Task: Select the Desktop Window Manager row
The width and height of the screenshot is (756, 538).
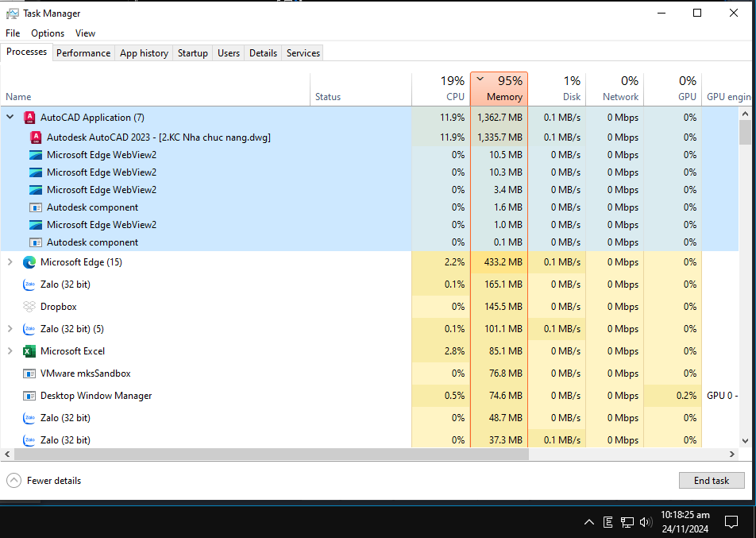Action: point(369,396)
